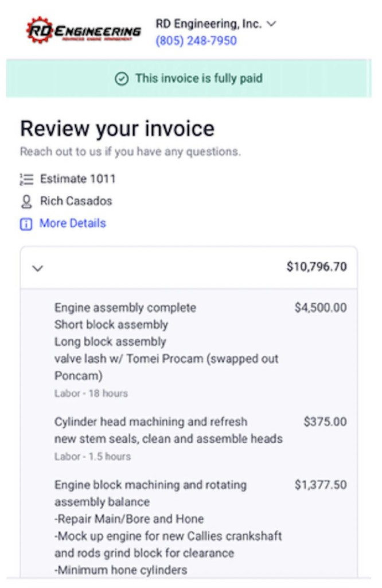Image resolution: width=382 pixels, height=588 pixels.
Task: Click the person icon next to Rich Casados
Action: point(26,202)
